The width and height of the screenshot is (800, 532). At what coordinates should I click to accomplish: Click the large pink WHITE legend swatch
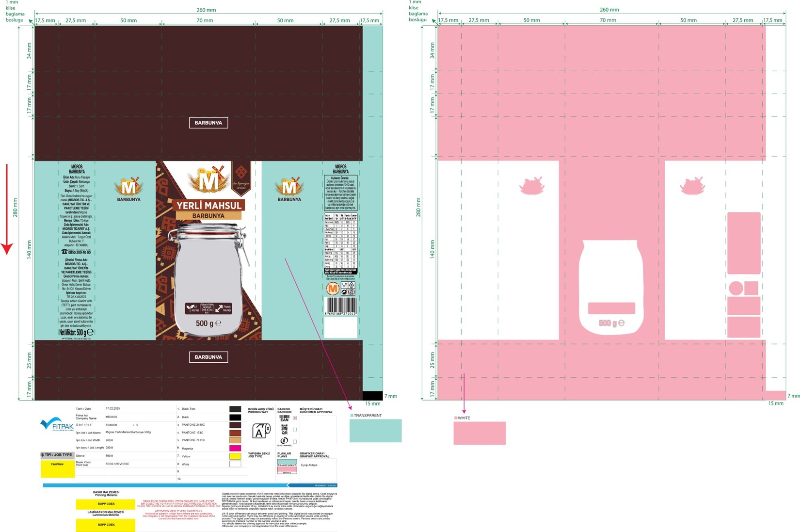[x=480, y=433]
